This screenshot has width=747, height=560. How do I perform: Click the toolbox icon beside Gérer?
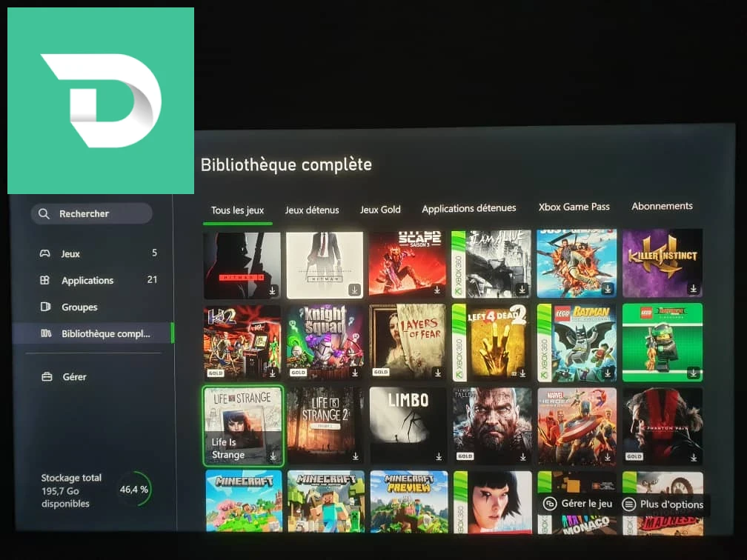47,376
